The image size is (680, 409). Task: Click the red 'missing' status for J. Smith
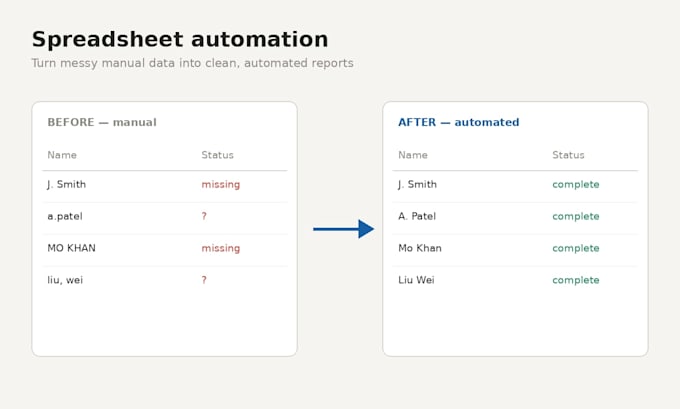tap(221, 185)
